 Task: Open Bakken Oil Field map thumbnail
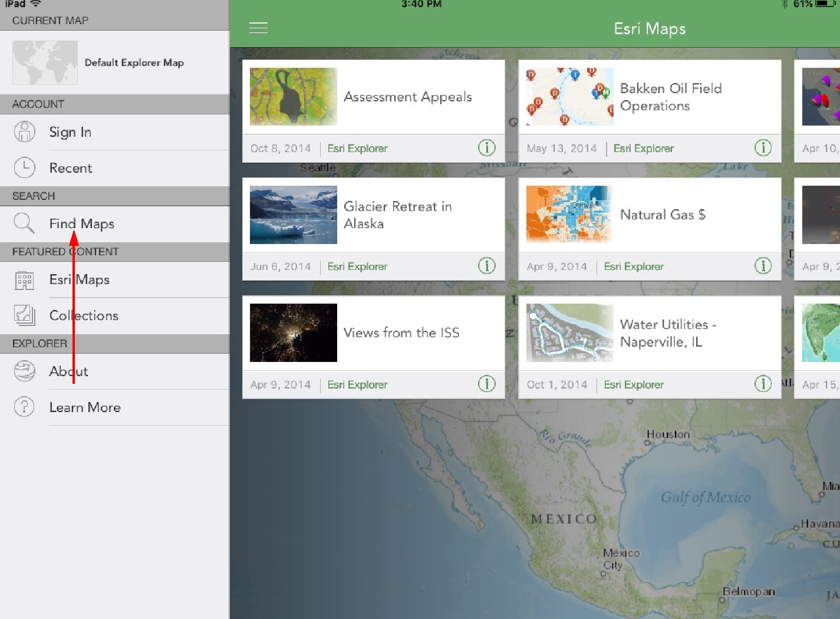[569, 97]
